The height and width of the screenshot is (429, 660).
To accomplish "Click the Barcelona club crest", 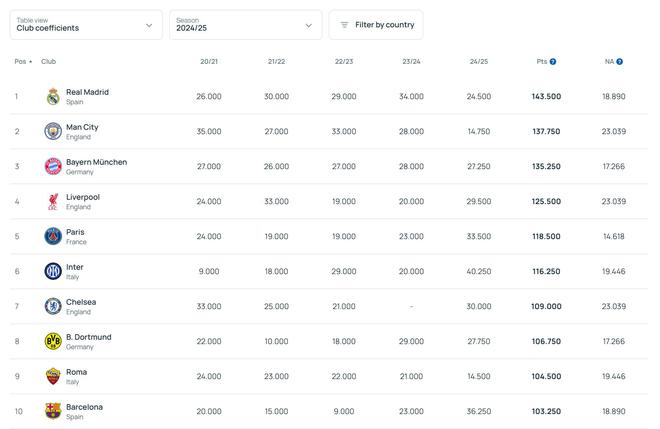I will click(x=53, y=411).
